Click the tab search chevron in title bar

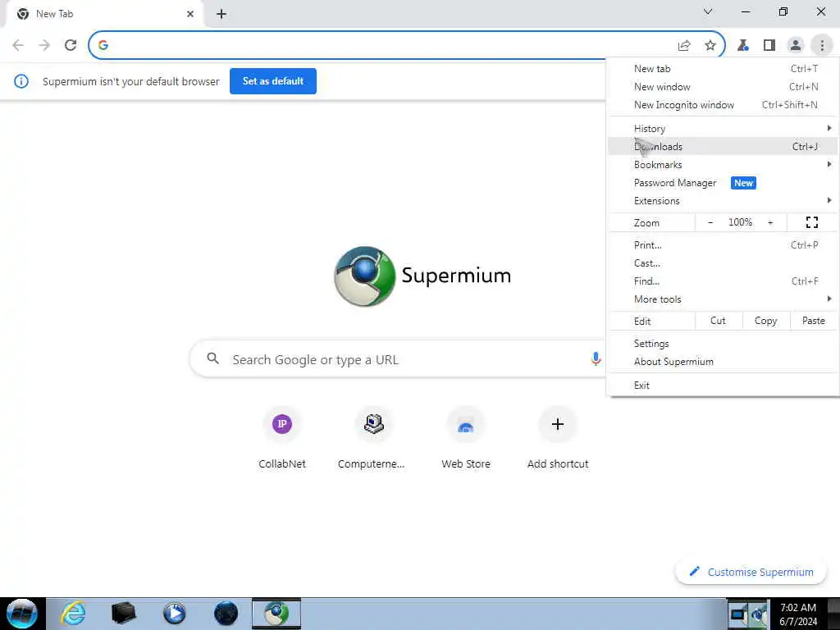click(x=708, y=11)
